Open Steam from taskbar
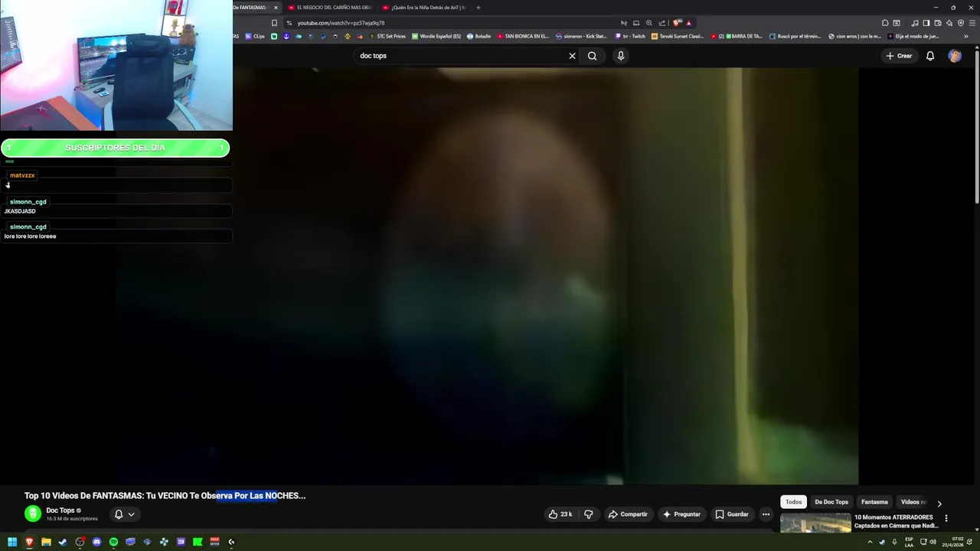Viewport: 980px width, 551px height. point(63,542)
